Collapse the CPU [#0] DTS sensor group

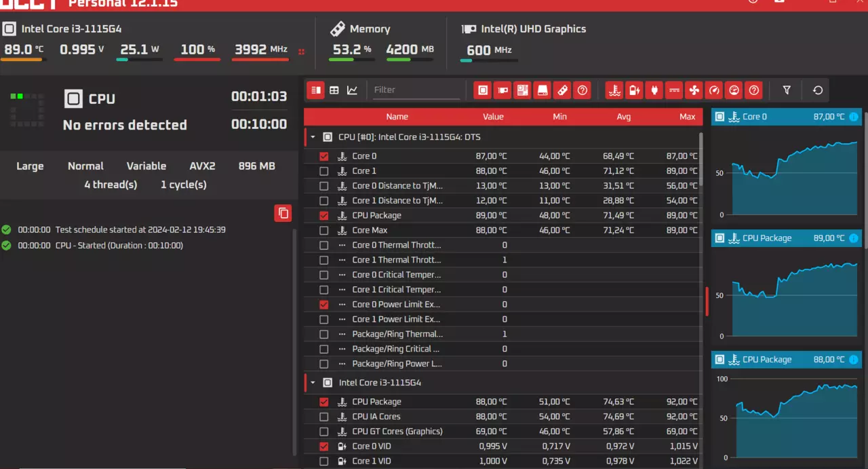coord(313,137)
